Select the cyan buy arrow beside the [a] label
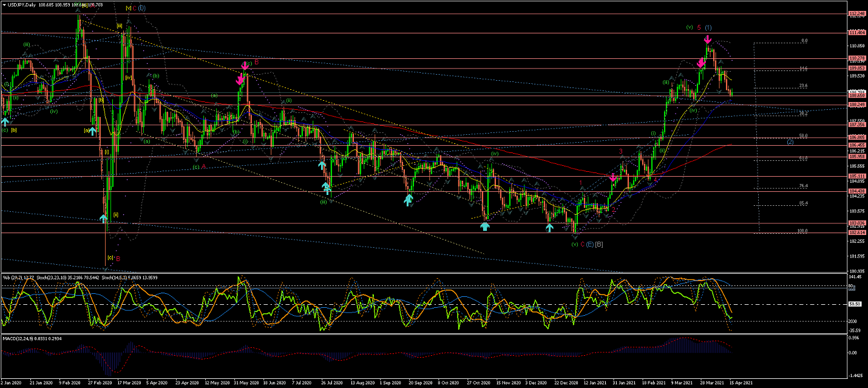 click(93, 130)
